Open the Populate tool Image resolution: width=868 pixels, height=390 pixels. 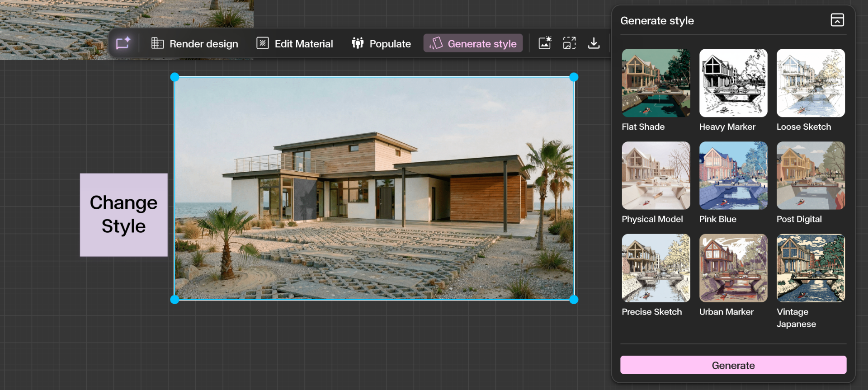point(381,43)
